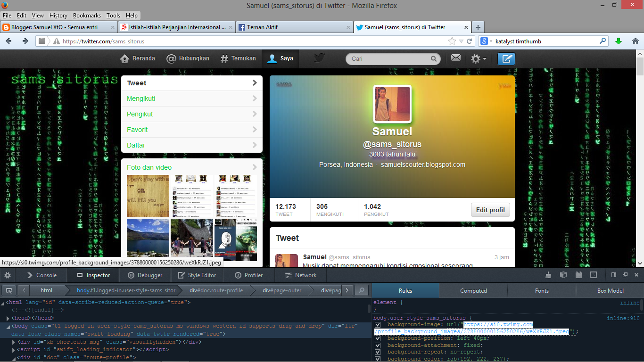
Task: Toggle responsive design mode icon
Action: pyautogui.click(x=593, y=275)
